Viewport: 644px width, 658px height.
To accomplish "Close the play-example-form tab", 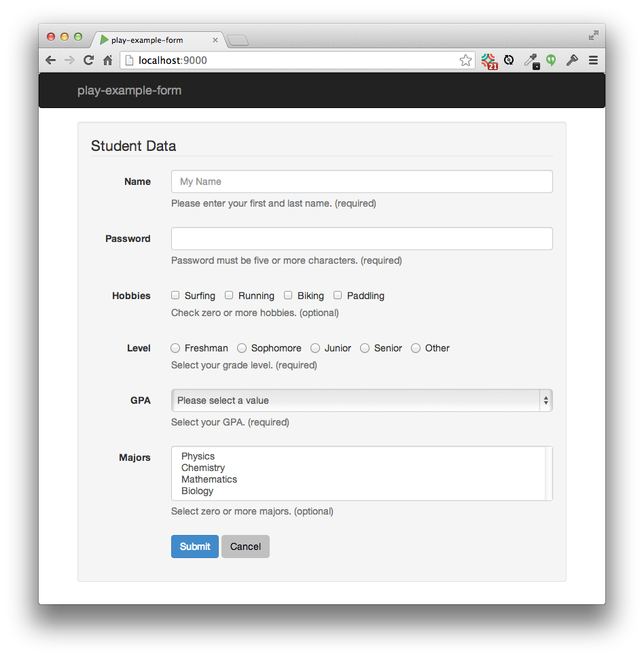I will 215,40.
